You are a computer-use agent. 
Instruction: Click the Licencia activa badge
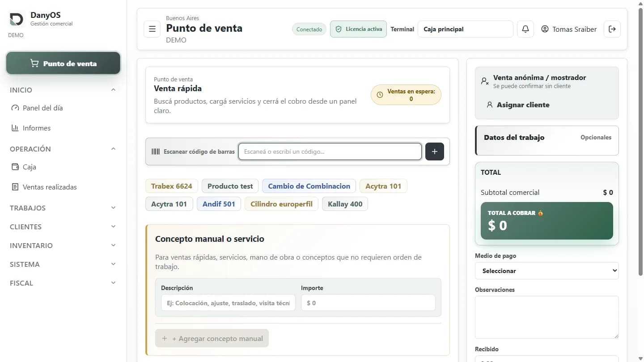pyautogui.click(x=358, y=29)
